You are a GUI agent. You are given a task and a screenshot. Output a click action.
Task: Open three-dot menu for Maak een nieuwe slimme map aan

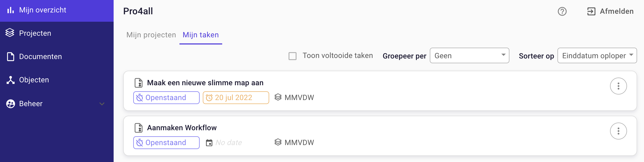pyautogui.click(x=618, y=86)
